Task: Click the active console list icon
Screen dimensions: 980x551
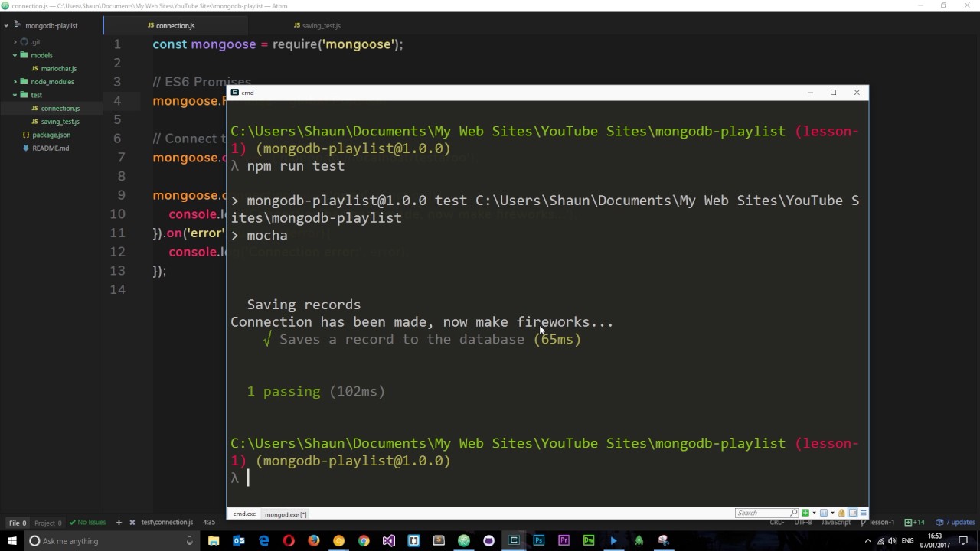Action: pyautogui.click(x=824, y=513)
